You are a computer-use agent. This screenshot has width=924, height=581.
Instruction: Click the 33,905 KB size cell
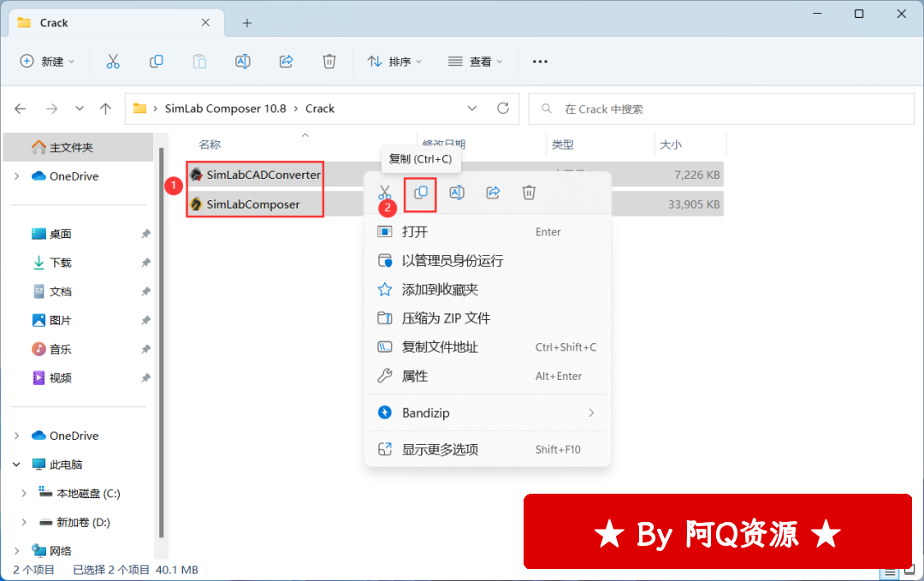tap(694, 205)
